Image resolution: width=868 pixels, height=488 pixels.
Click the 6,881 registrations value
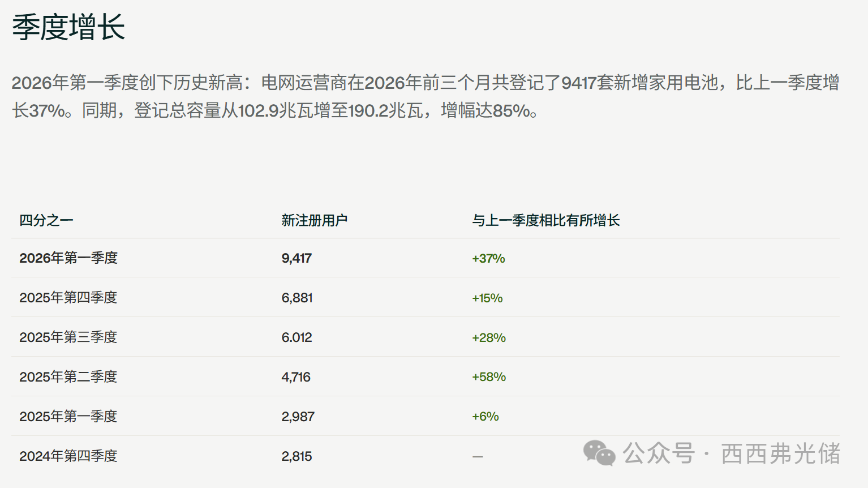point(297,298)
